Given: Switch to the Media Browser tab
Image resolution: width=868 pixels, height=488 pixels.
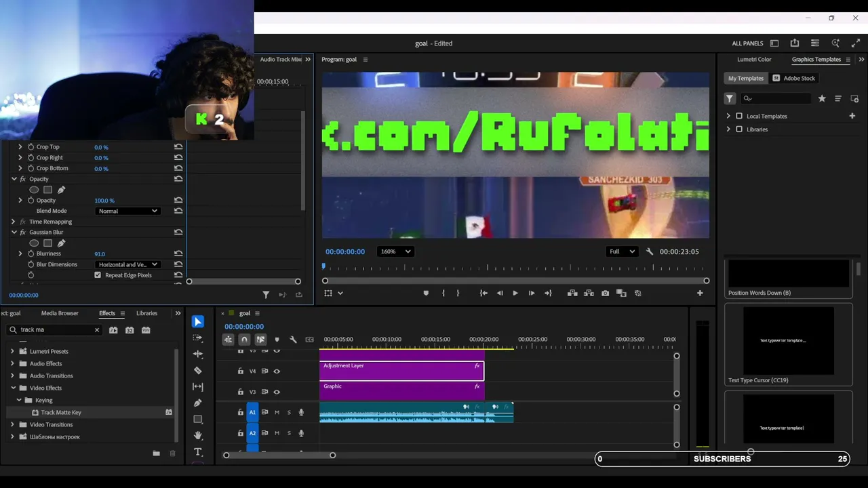Looking at the screenshot, I should [60, 313].
